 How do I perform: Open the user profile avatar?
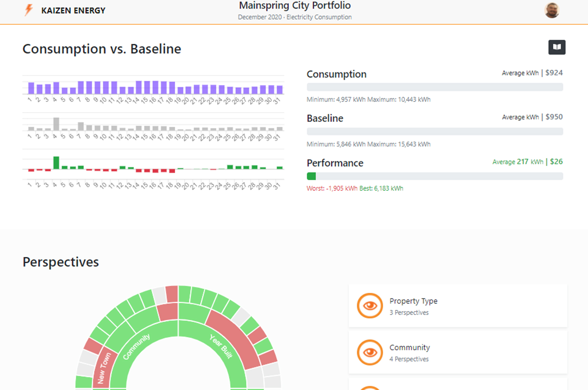552,10
